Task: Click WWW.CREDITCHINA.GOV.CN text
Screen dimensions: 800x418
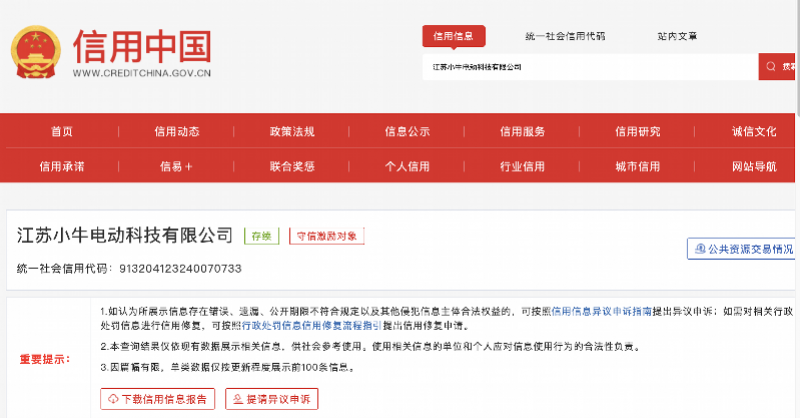Action: [x=142, y=73]
